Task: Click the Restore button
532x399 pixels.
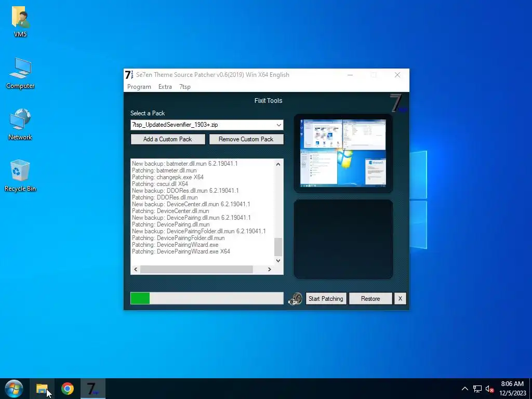Action: point(370,299)
